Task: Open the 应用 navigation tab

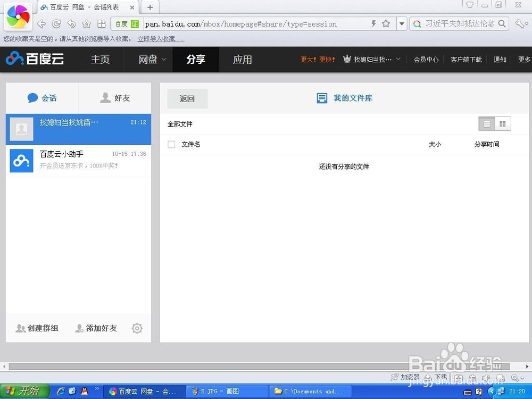Action: point(242,60)
